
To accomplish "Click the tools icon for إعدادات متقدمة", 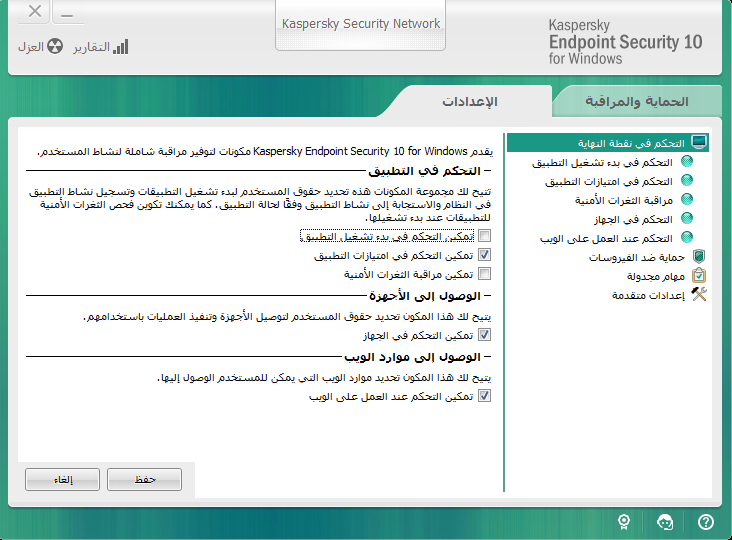I will pyautogui.click(x=698, y=294).
